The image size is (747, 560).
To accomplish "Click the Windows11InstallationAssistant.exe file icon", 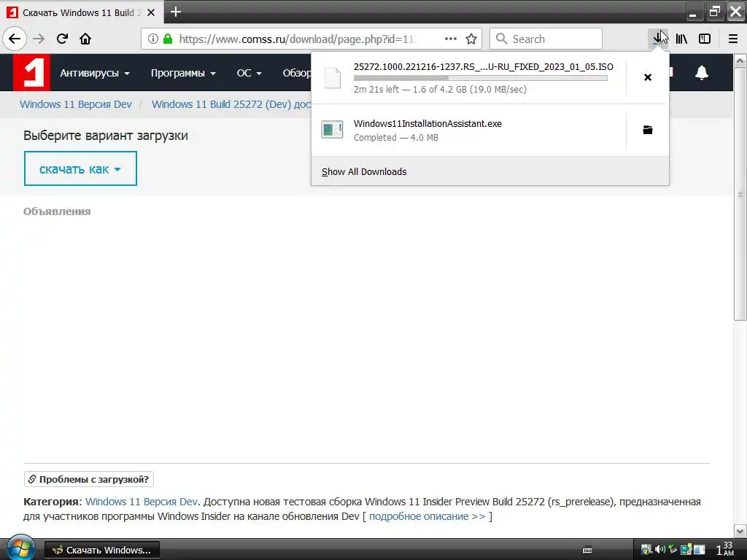I will tap(332, 130).
